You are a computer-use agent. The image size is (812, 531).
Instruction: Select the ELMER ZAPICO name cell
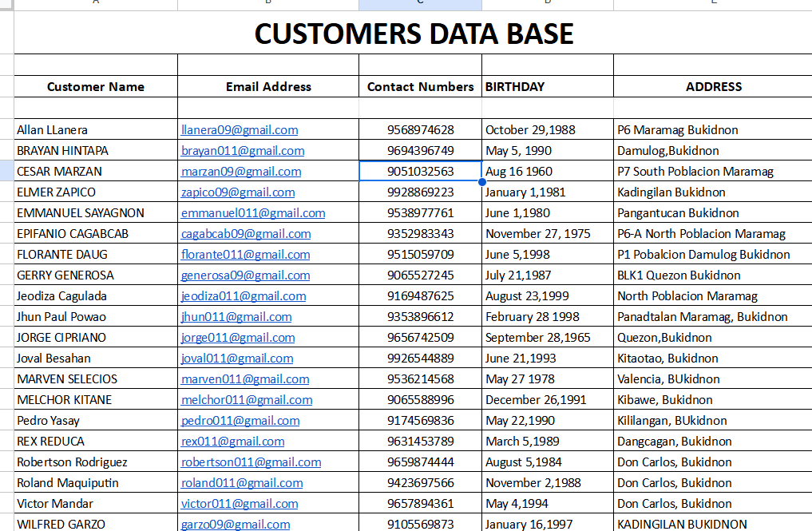96,192
